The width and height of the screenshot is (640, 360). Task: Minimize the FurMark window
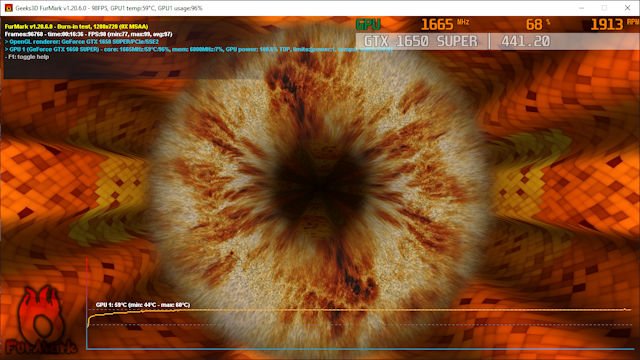(582, 8)
